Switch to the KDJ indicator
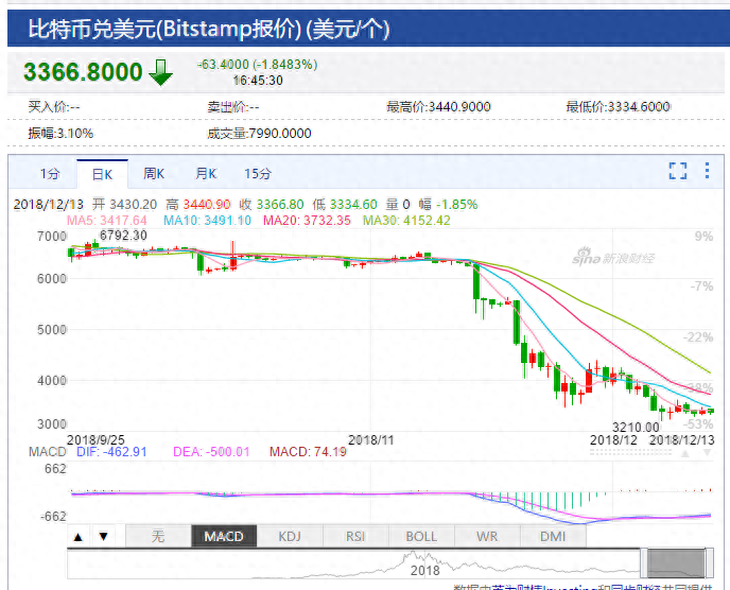Screen dimensions: 730x590 click(290, 536)
